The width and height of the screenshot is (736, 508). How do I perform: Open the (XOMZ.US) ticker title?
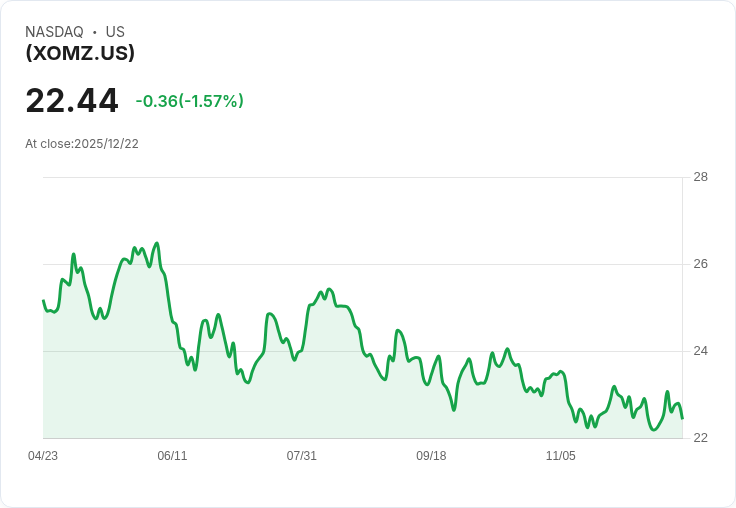[80, 53]
